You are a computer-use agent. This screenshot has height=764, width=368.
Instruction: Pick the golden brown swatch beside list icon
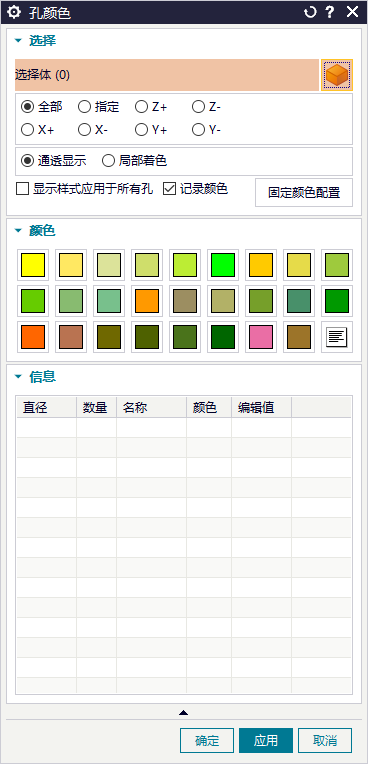point(299,337)
